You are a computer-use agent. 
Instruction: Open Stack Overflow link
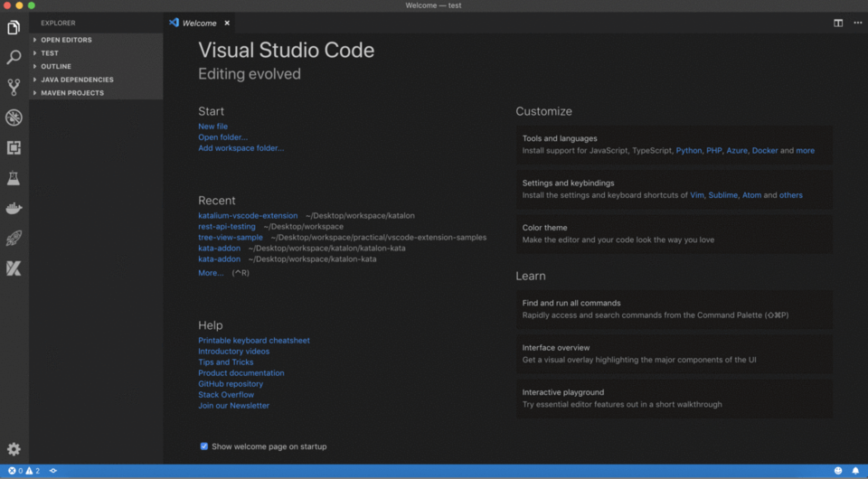click(x=226, y=395)
